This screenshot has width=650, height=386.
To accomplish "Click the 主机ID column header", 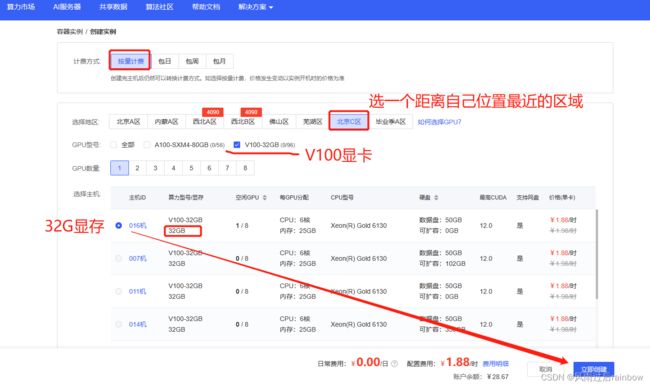I will (137, 197).
